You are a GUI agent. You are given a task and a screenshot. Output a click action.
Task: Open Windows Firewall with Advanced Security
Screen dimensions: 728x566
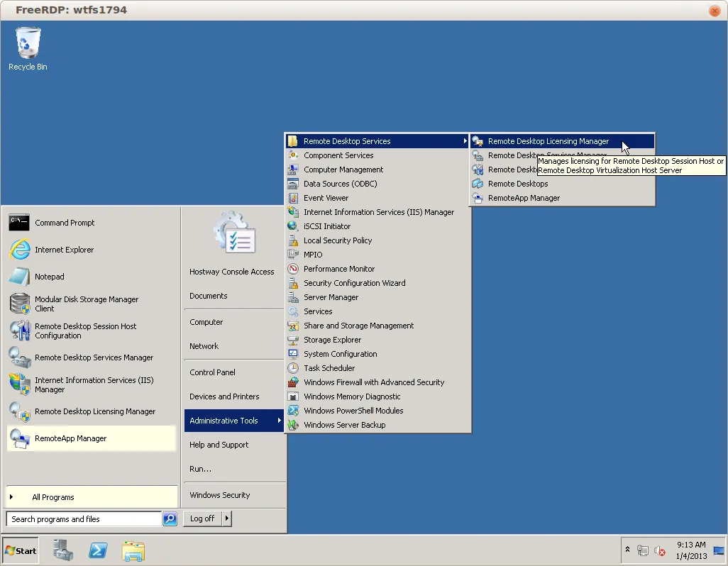373,382
